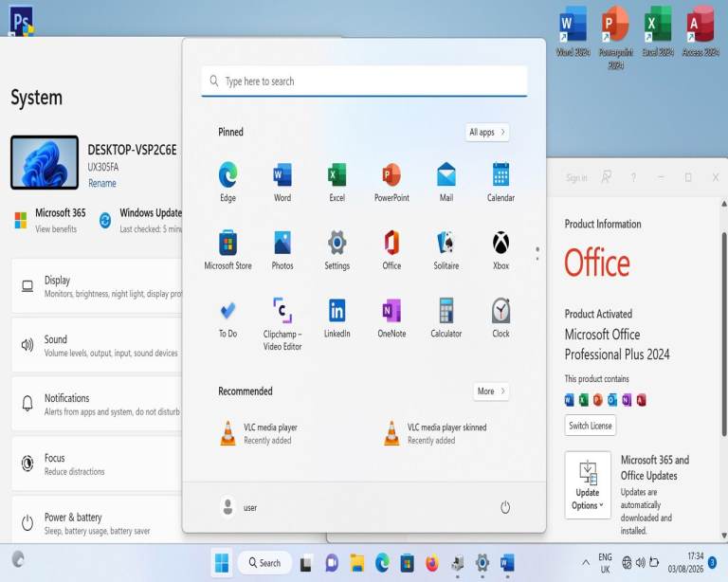Open the Teams chat taskbar icon

click(332, 563)
